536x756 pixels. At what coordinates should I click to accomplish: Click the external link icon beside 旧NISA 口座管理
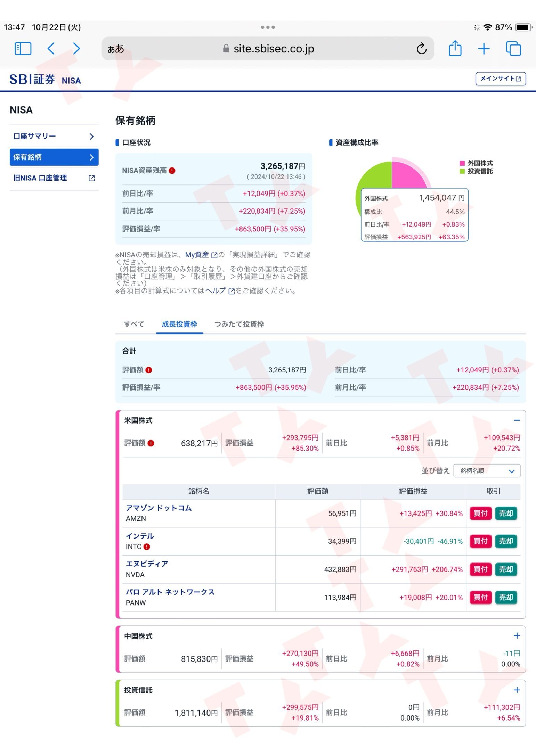click(92, 178)
